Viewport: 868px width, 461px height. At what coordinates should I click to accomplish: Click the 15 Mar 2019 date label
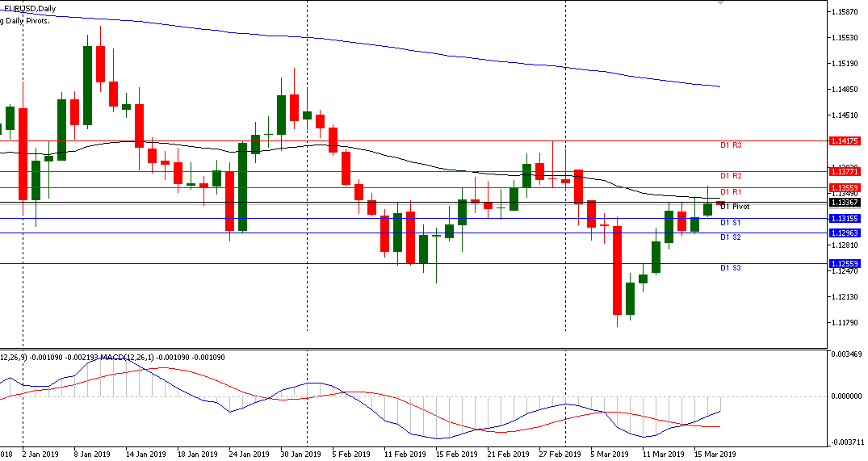714,454
